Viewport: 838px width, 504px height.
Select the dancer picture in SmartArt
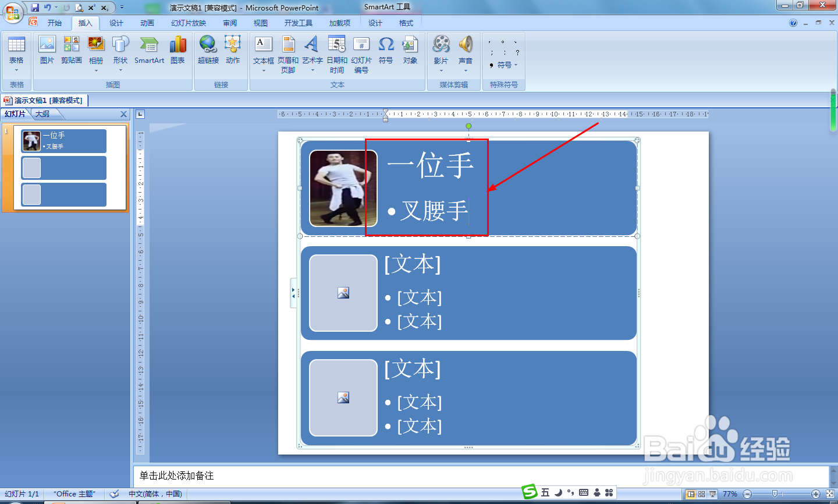(x=343, y=188)
